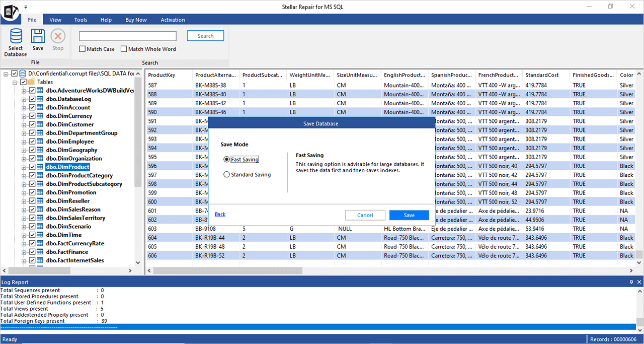Click the Stop icon in ribbon
This screenshot has width=644, height=344.
click(x=58, y=37)
